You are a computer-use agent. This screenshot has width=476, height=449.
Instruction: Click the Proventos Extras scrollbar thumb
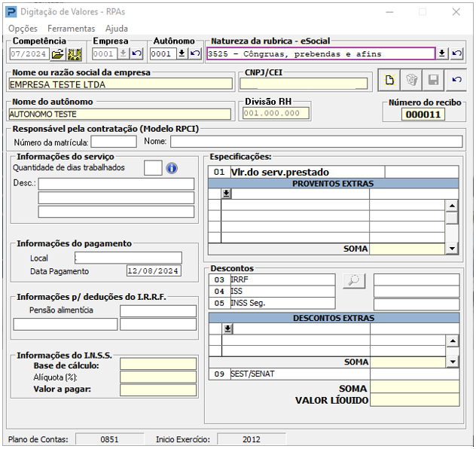452,218
